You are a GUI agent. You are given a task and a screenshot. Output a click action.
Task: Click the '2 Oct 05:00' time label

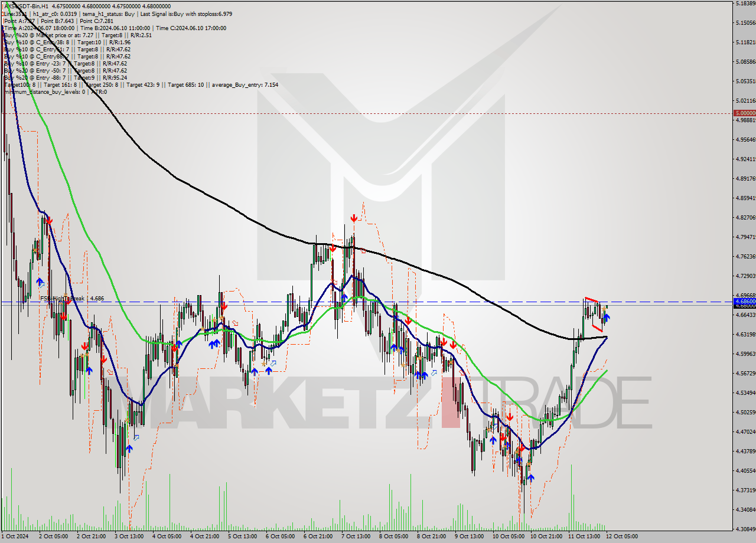(x=53, y=536)
